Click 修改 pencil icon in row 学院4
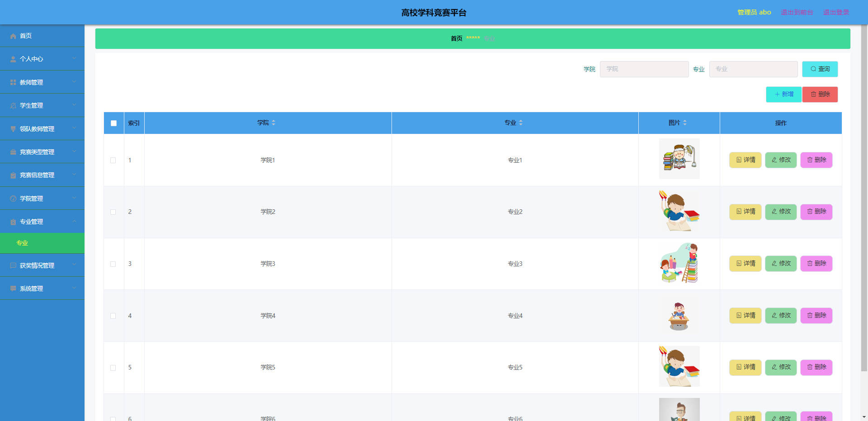The height and width of the screenshot is (421, 868). coord(774,316)
